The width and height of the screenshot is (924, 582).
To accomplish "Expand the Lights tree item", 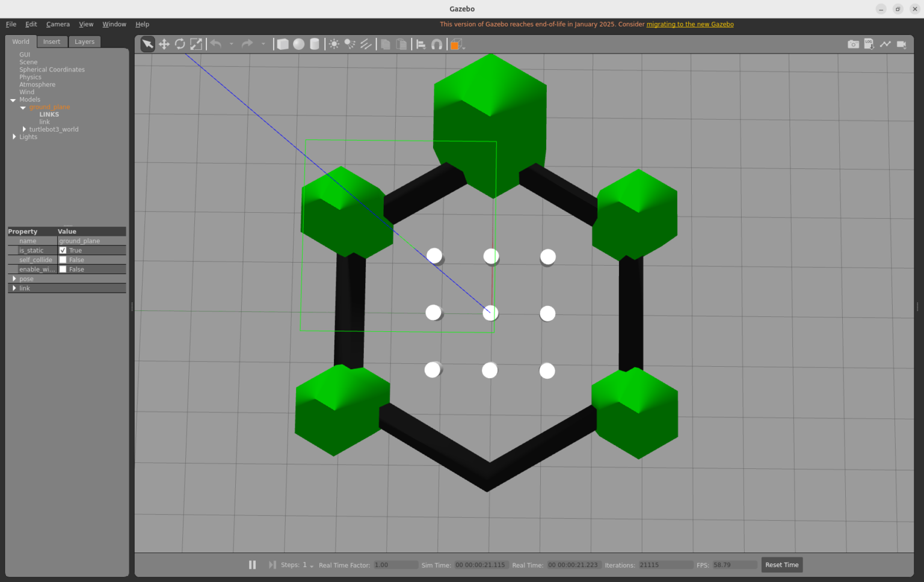I will pyautogui.click(x=14, y=136).
